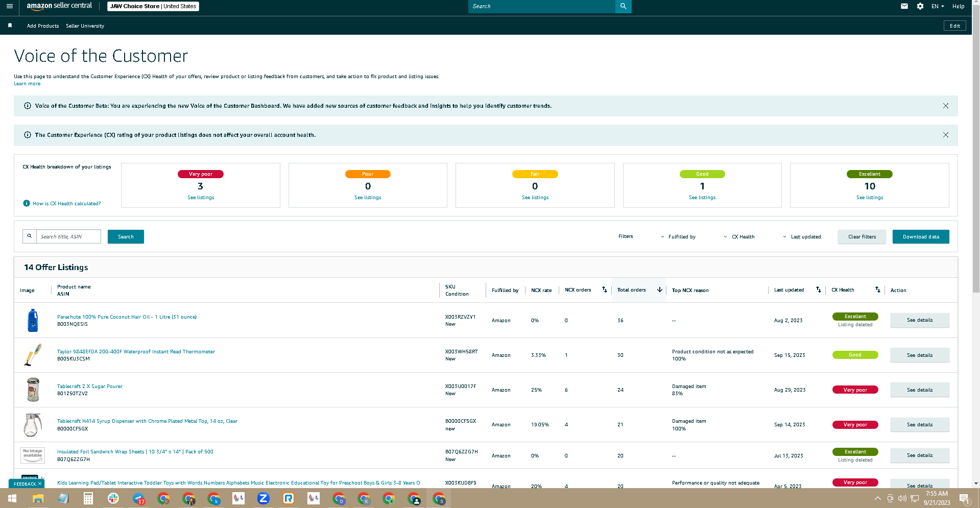980x508 pixels.
Task: Open the Help menu in the header
Action: (958, 6)
